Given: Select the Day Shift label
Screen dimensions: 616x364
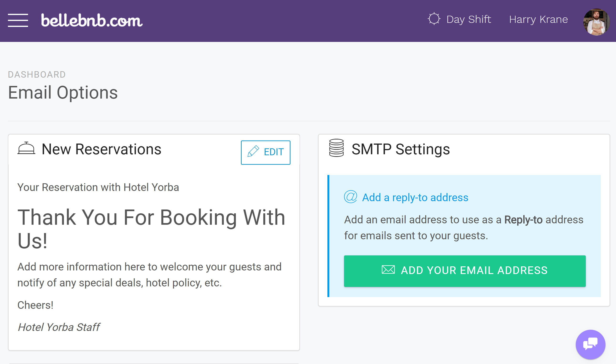Looking at the screenshot, I should pos(468,19).
